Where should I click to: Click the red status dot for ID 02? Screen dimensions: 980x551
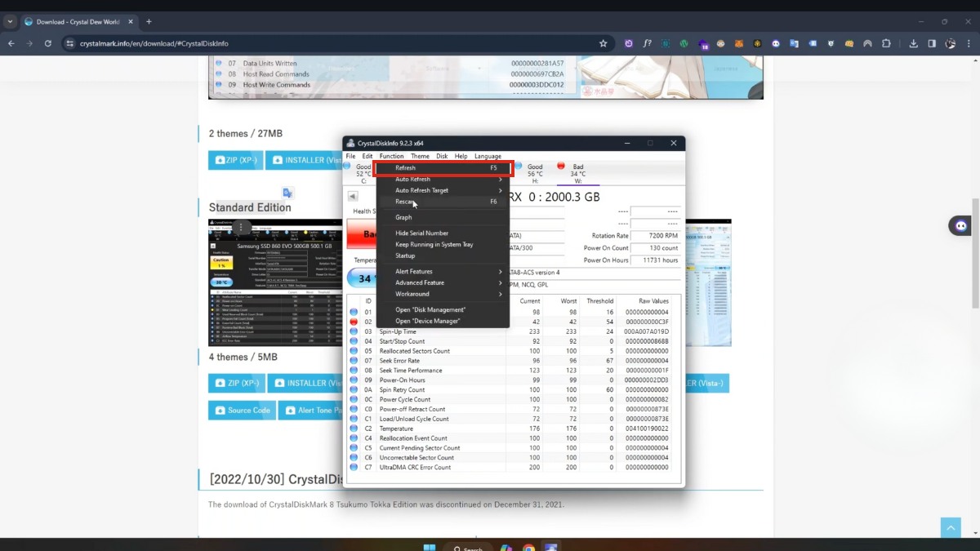pyautogui.click(x=354, y=322)
